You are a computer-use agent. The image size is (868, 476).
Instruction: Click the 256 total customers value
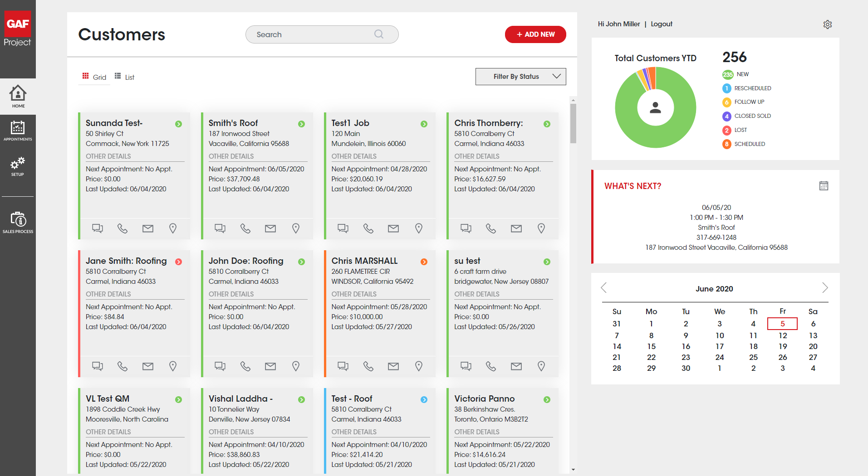(734, 57)
